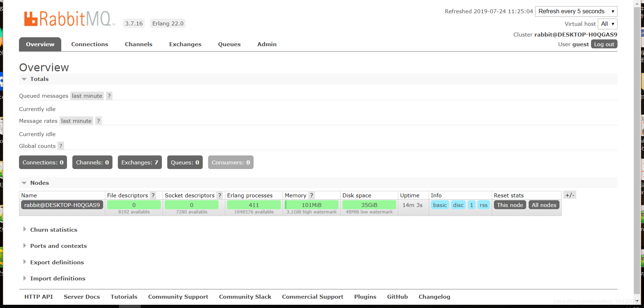
Task: Expand Ports and contexts section
Action: click(x=55, y=246)
